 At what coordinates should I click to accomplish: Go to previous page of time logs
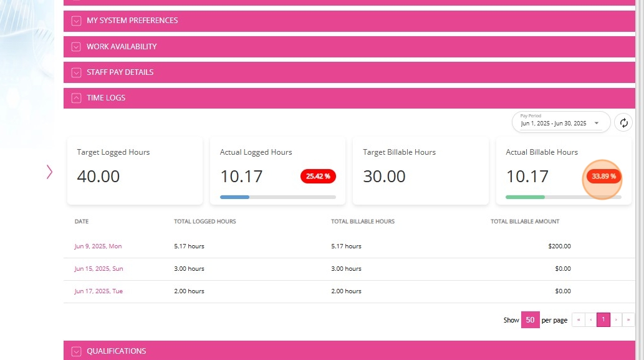pyautogui.click(x=590, y=319)
